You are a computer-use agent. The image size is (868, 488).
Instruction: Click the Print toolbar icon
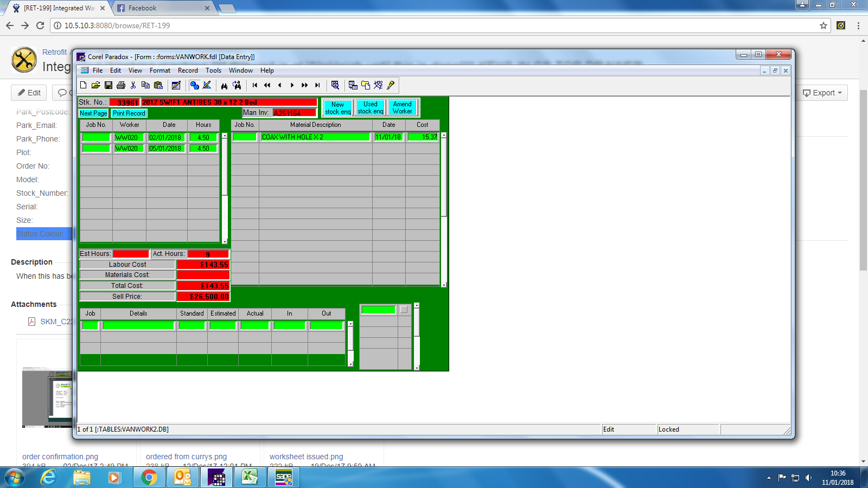121,85
